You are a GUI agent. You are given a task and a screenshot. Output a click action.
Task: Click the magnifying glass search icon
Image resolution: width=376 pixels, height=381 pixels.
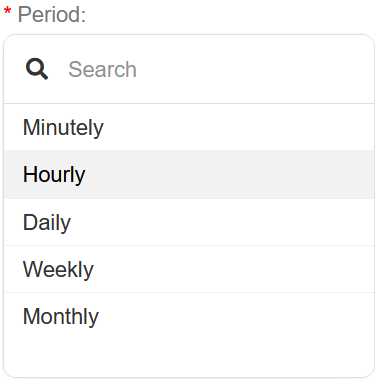[x=37, y=69]
